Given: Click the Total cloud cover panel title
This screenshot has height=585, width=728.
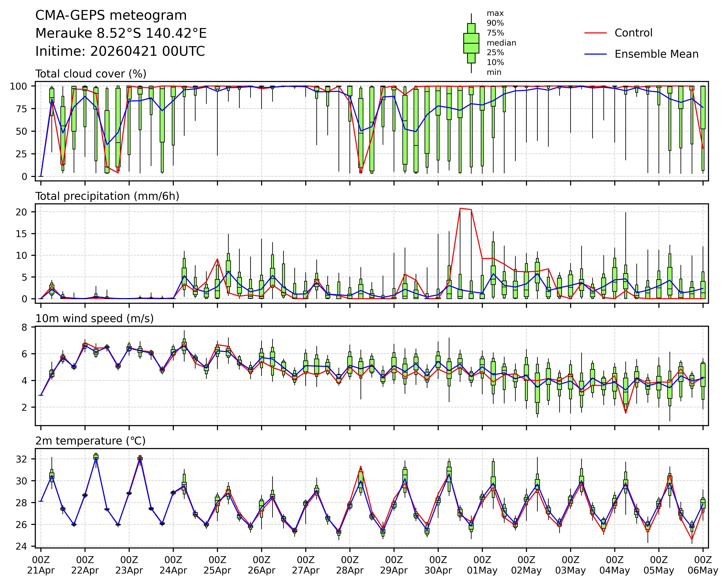Looking at the screenshot, I should [91, 74].
